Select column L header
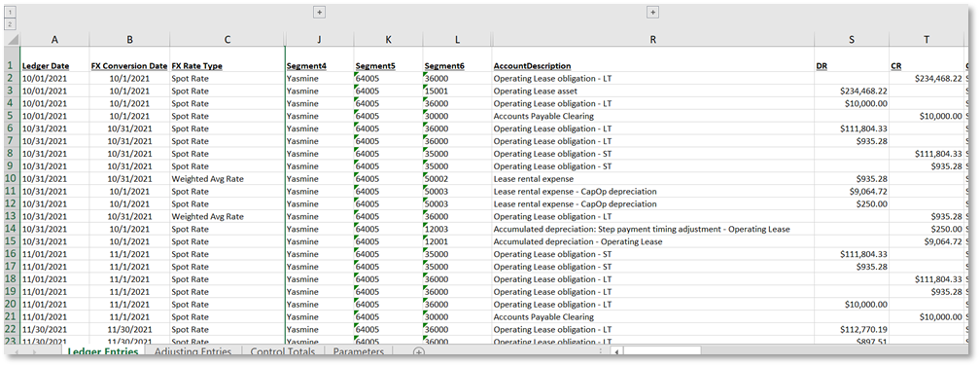The image size is (980, 366). (x=458, y=39)
